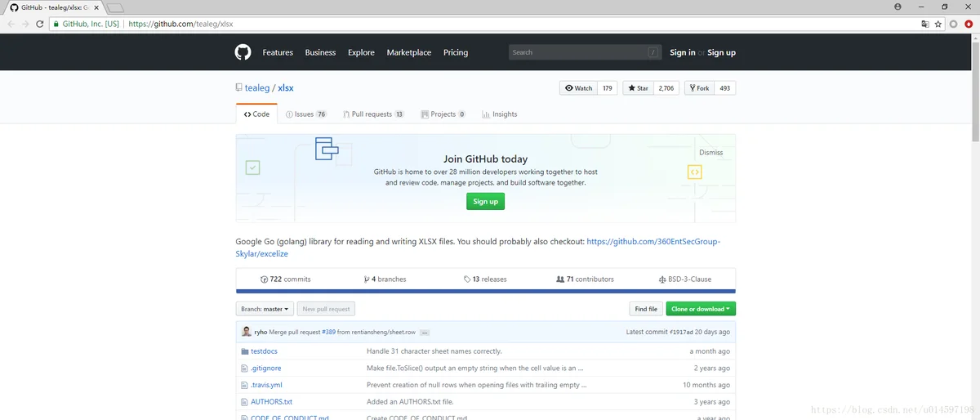Open Explore in the top navigation
Screen dimensions: 980x420
[361, 52]
